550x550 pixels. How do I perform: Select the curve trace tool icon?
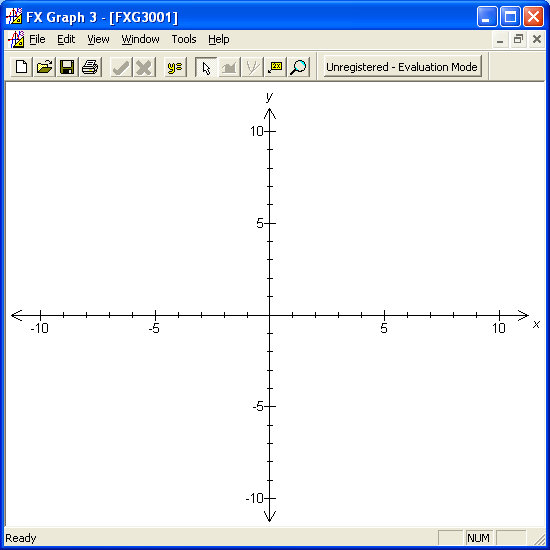pyautogui.click(x=252, y=67)
